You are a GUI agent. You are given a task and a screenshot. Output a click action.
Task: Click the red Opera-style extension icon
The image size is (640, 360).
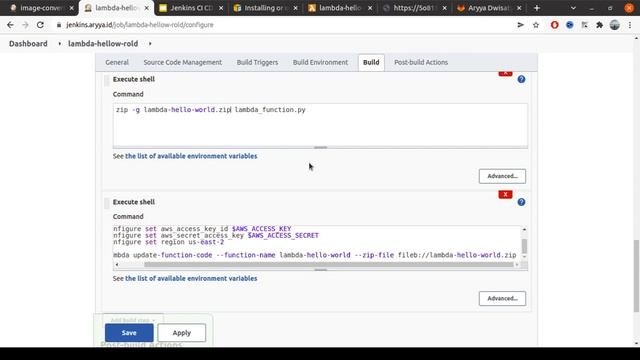click(554, 25)
